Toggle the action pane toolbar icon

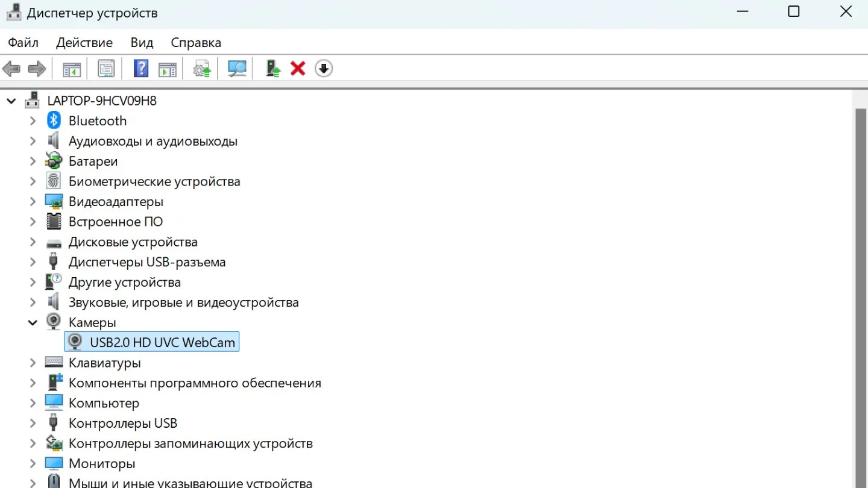[x=168, y=69]
